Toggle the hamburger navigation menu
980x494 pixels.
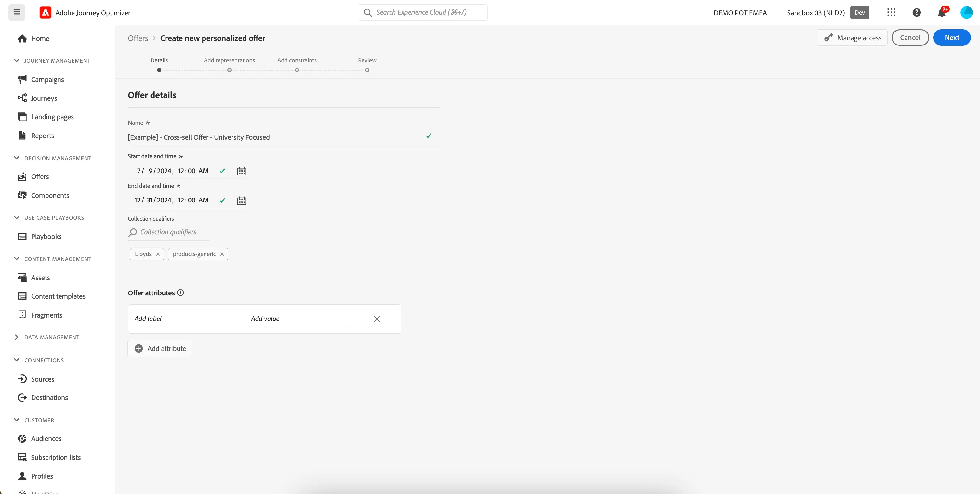17,12
